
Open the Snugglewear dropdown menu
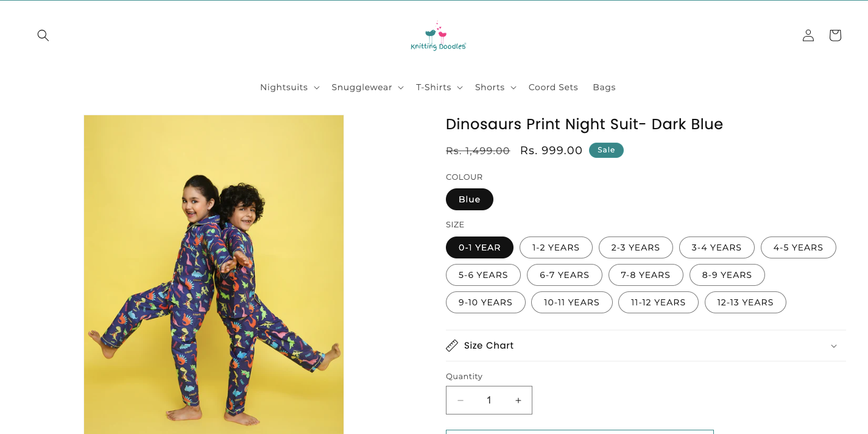pos(367,87)
